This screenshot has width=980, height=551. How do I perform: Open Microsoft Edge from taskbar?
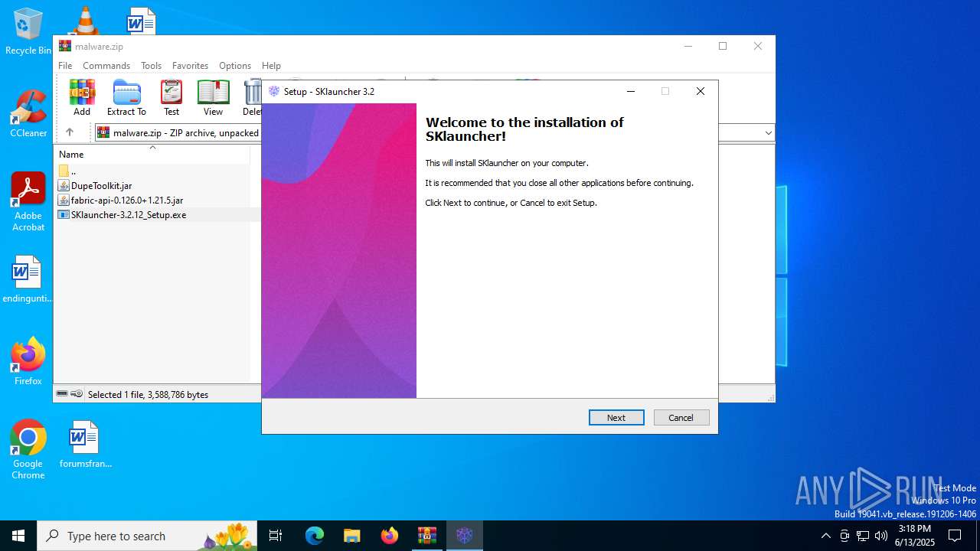pyautogui.click(x=315, y=536)
